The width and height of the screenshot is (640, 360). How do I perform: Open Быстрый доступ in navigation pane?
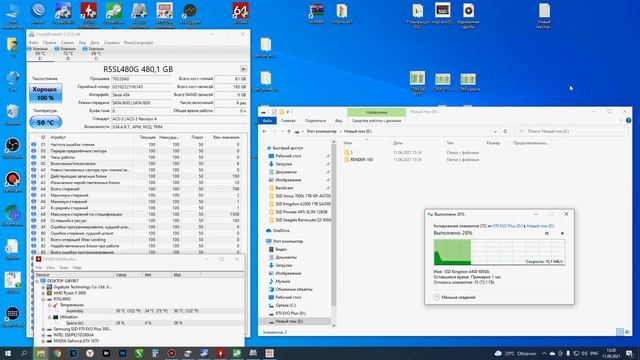pos(287,148)
